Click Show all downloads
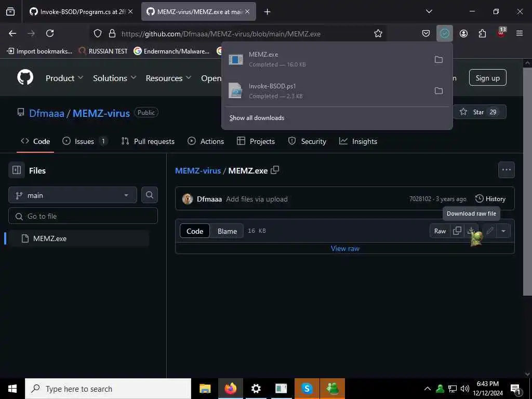 pos(257,118)
